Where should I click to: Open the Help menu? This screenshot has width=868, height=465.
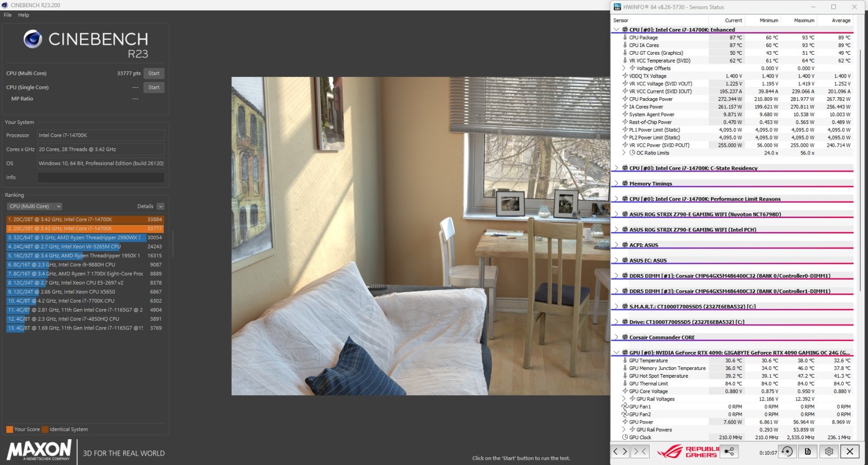pyautogui.click(x=24, y=15)
